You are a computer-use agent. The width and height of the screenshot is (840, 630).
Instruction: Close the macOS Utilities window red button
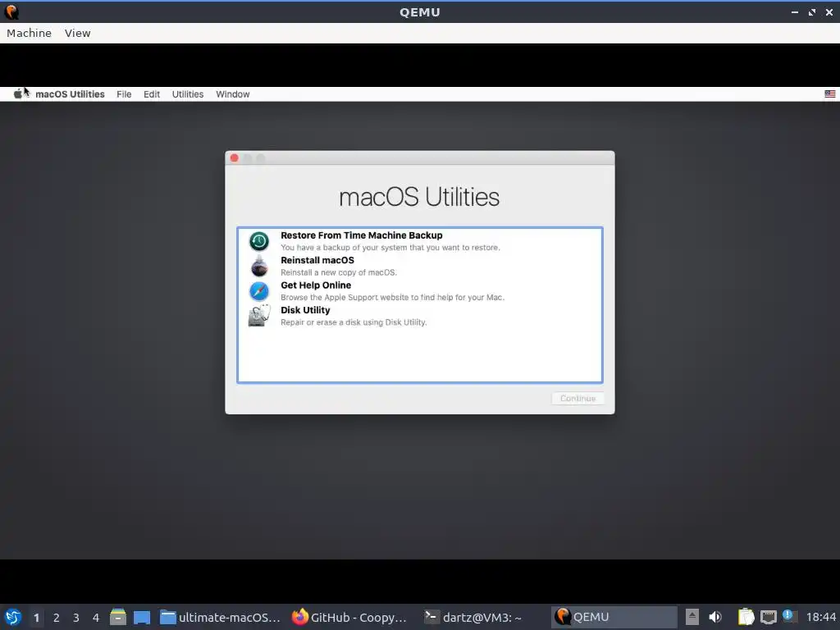pos(234,158)
